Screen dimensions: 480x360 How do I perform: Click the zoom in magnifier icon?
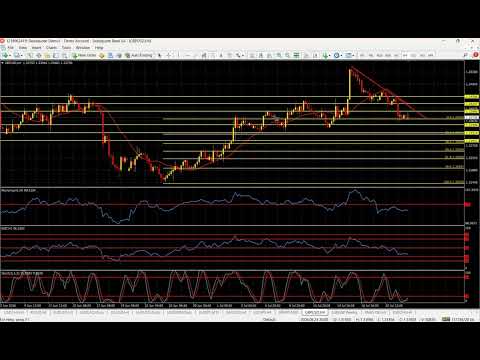point(279,55)
